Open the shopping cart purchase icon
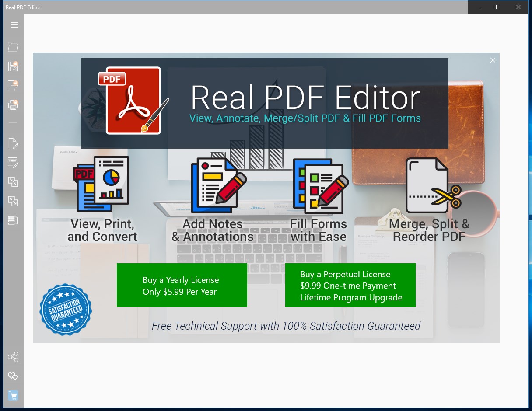 (x=13, y=396)
